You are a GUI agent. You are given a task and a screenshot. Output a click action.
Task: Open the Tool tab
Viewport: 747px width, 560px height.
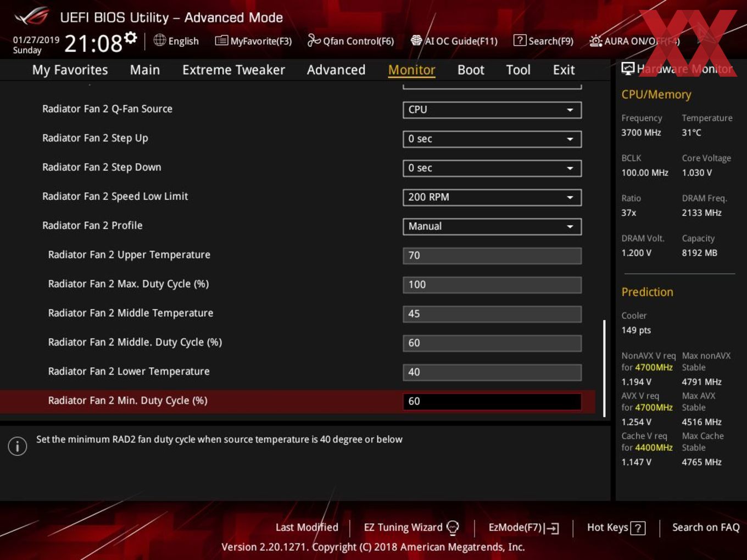pyautogui.click(x=518, y=70)
